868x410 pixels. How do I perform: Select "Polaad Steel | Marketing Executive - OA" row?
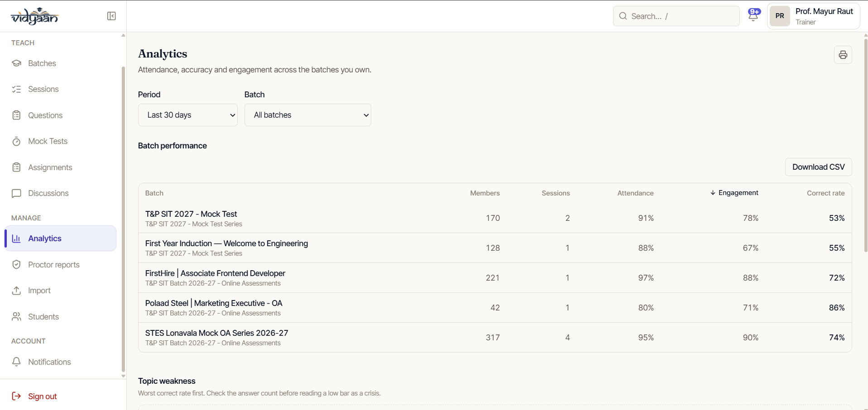pyautogui.click(x=495, y=308)
